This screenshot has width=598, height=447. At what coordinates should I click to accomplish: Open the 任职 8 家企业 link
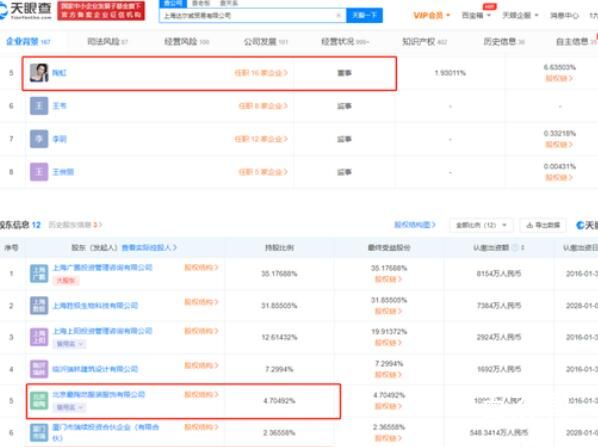pyautogui.click(x=263, y=106)
